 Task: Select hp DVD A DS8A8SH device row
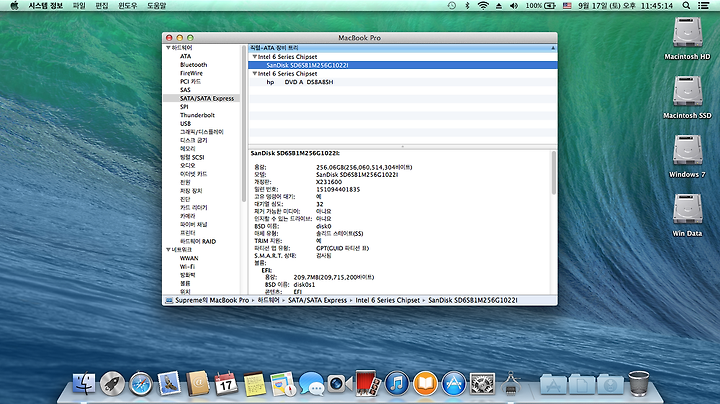[403, 82]
